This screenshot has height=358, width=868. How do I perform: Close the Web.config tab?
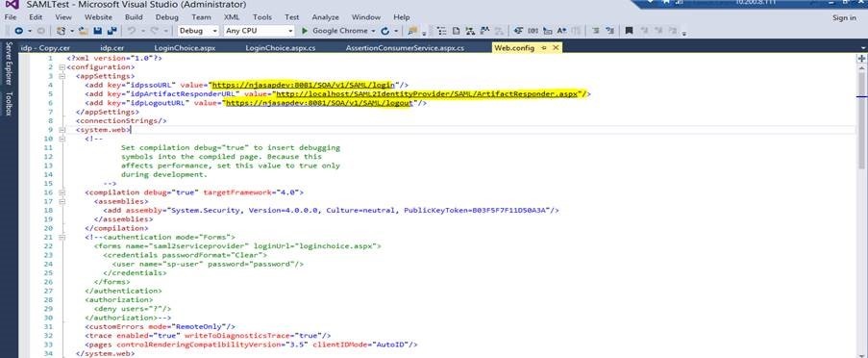(556, 48)
